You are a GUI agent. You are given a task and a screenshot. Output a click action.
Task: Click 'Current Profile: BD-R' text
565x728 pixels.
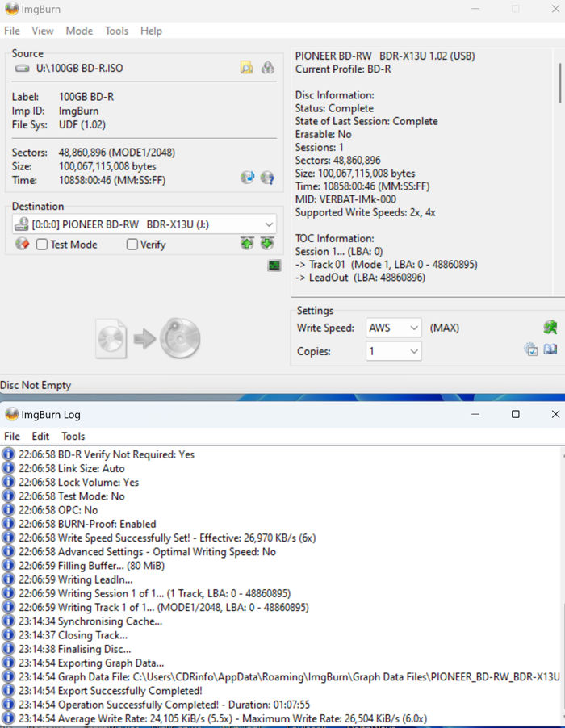click(343, 69)
